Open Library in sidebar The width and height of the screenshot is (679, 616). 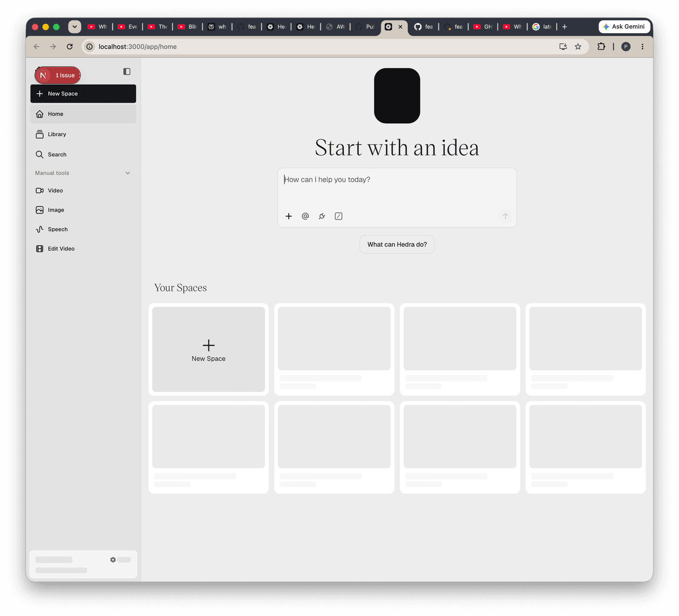click(x=83, y=134)
